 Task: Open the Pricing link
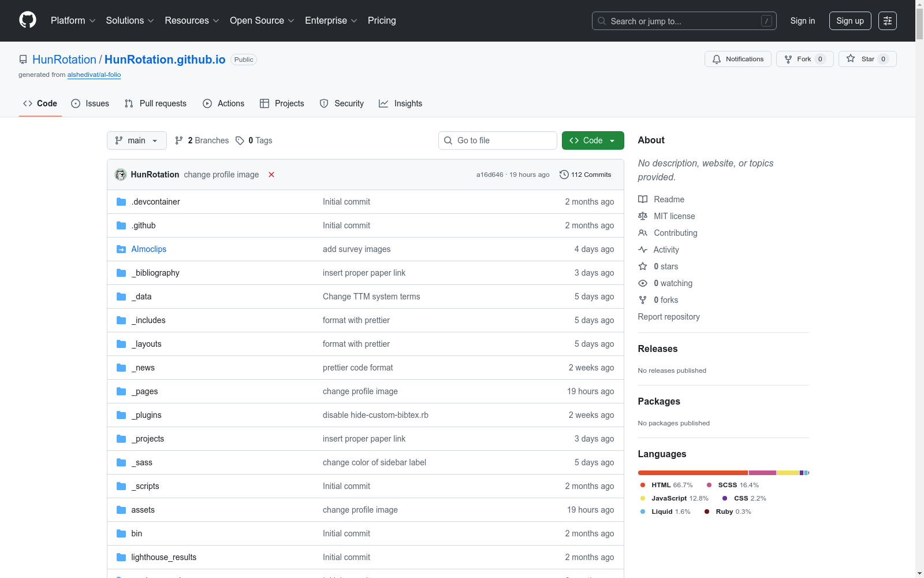pyautogui.click(x=382, y=20)
